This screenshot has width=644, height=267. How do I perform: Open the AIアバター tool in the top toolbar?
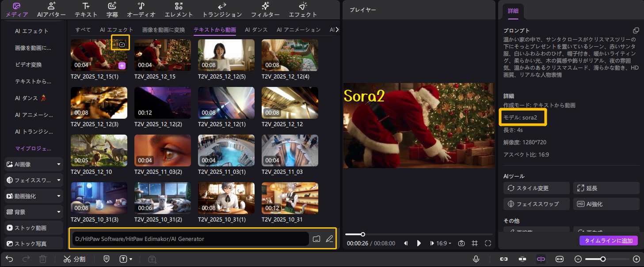pyautogui.click(x=50, y=10)
